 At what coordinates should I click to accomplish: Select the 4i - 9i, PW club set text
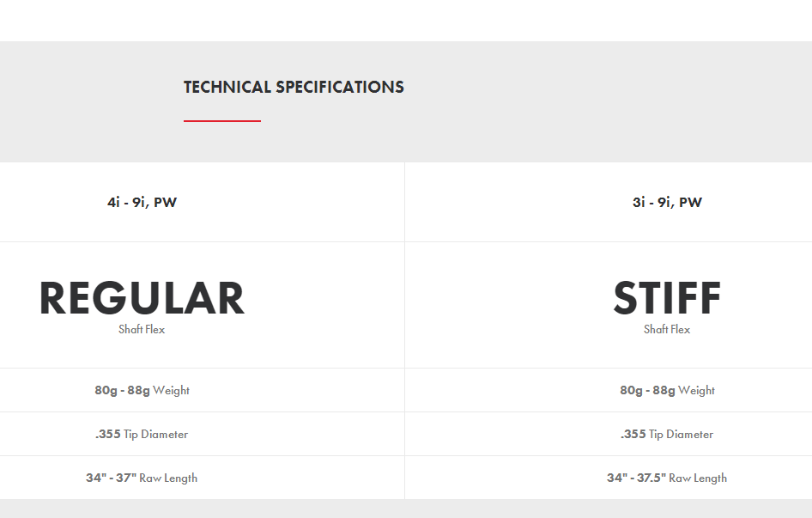click(142, 203)
